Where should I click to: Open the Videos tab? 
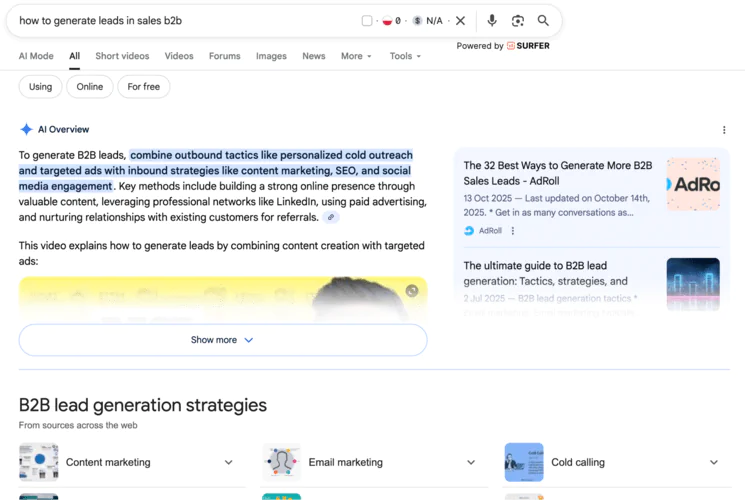(179, 56)
